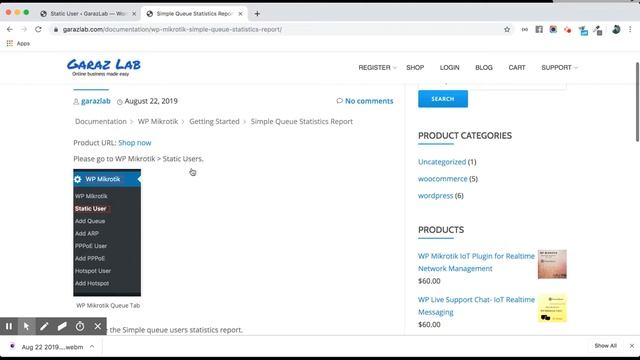The image size is (640, 360).
Task: Open the LOGIN page
Action: [449, 67]
